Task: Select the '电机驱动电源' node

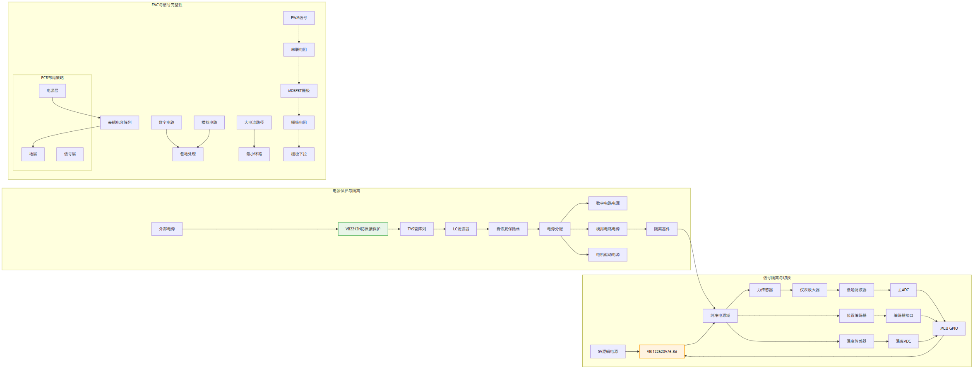Action: [x=608, y=255]
